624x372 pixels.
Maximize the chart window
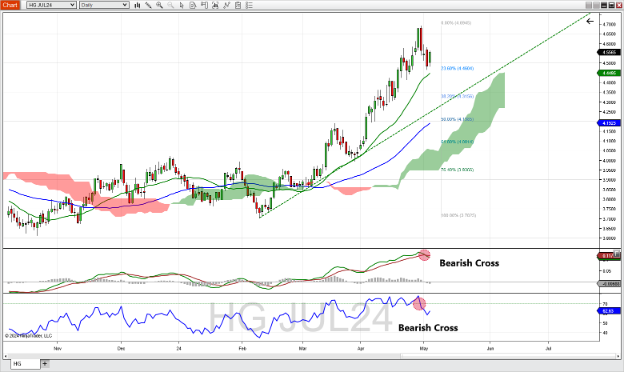(611, 5)
